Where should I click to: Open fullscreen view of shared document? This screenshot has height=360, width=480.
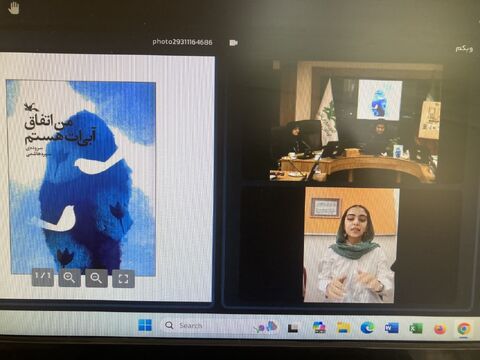tap(124, 278)
